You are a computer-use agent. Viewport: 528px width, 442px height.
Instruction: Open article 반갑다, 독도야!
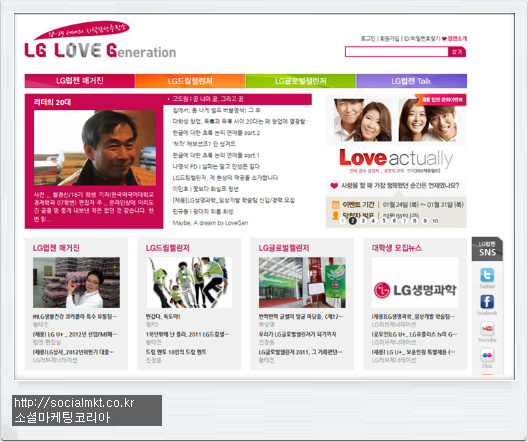[163, 317]
